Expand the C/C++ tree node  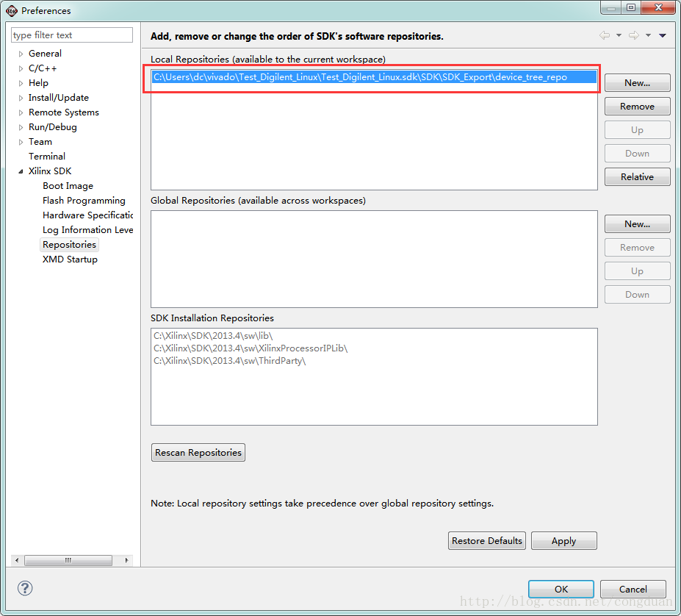(x=21, y=68)
